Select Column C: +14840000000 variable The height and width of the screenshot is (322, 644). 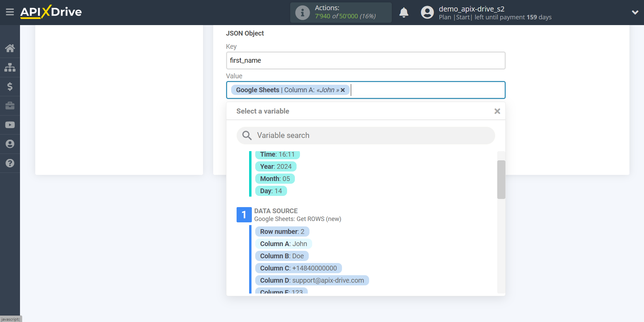[298, 268]
